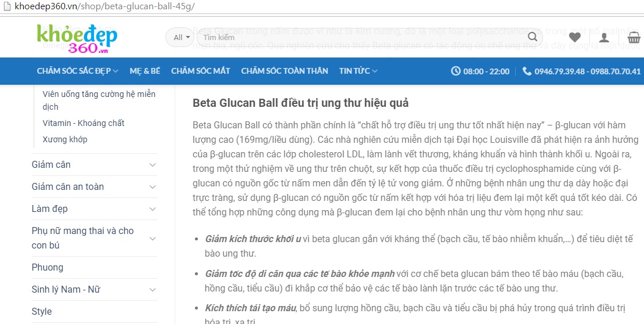
Task: Expand Sinh lý Nam - Nữ category
Action: 153,290
